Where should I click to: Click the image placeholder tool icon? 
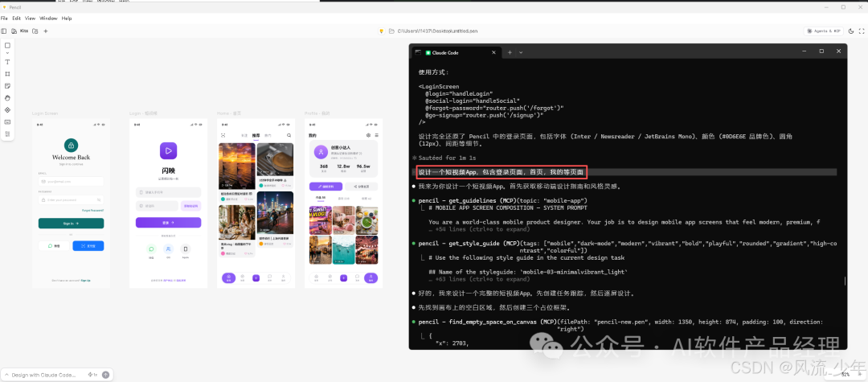[x=8, y=121]
